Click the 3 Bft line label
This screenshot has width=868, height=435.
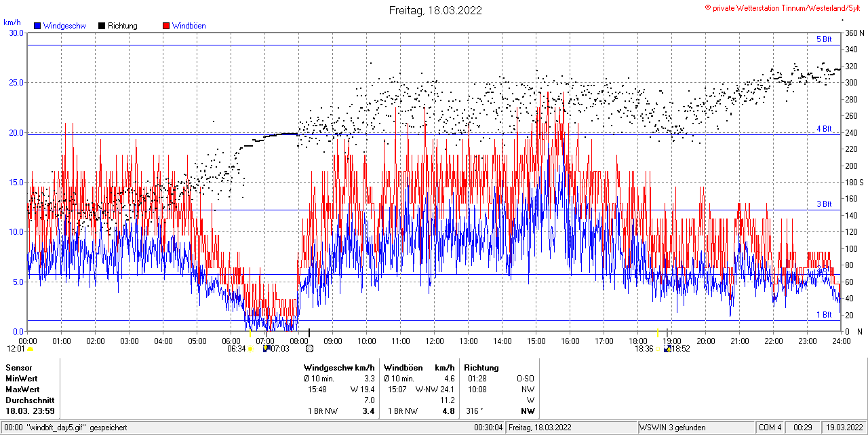[823, 204]
